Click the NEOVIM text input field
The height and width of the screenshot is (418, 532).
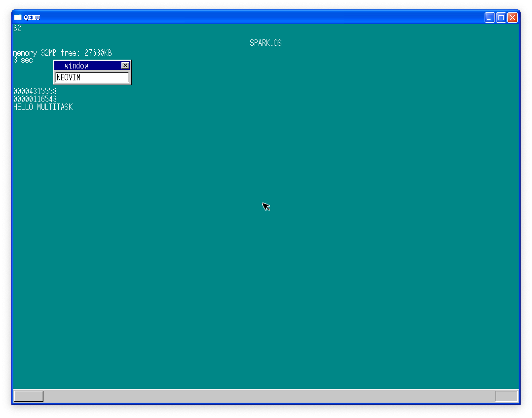[92, 77]
